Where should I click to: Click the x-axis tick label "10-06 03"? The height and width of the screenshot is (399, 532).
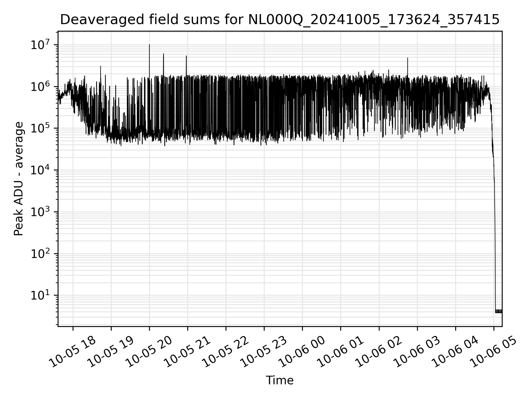pyautogui.click(x=417, y=351)
